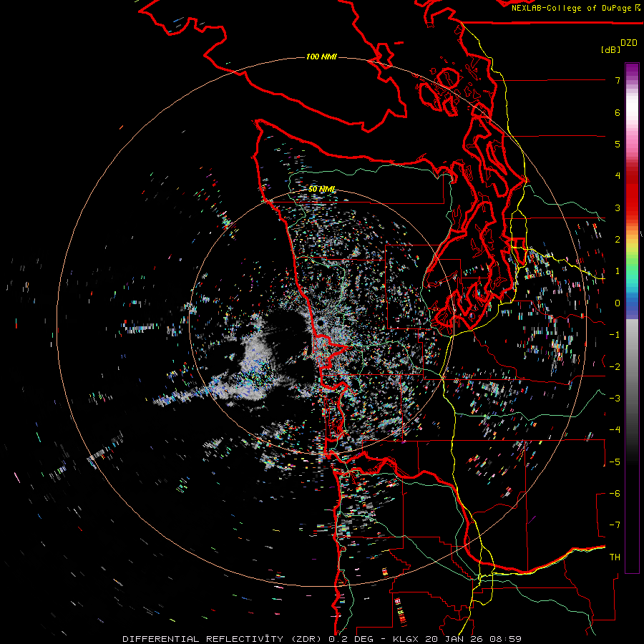Click the 3 value on color scale
The width and height of the screenshot is (644, 644).
click(618, 208)
